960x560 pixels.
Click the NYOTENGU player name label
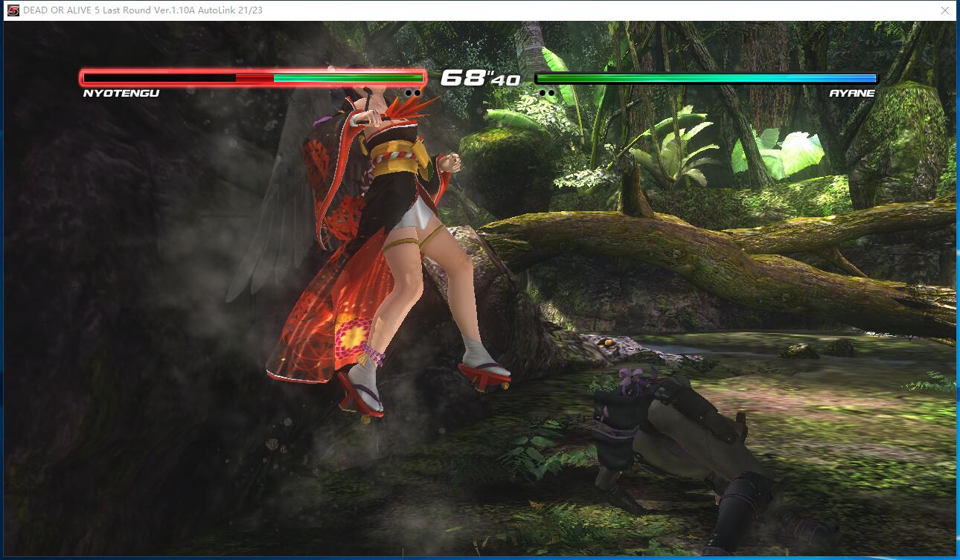[121, 94]
